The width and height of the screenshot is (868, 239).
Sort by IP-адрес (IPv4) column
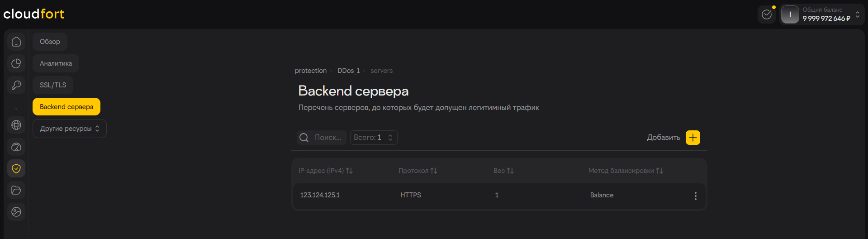[326, 171]
